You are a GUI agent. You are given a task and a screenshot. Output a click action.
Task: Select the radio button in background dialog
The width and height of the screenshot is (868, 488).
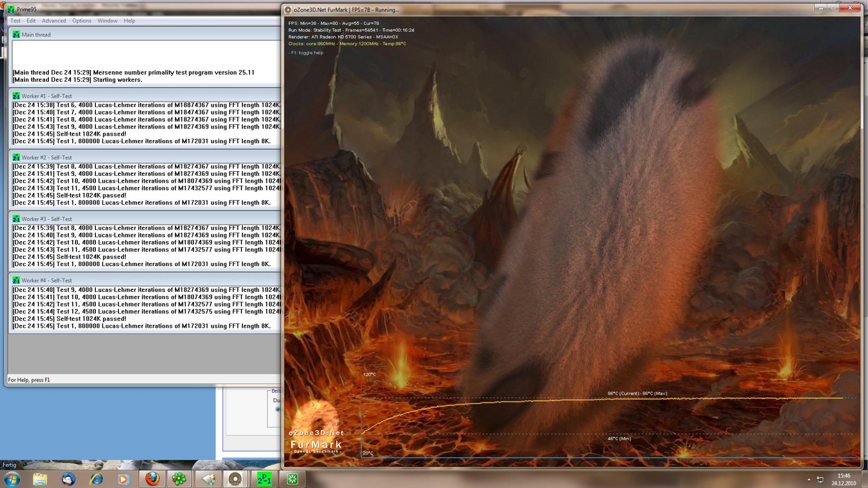[278, 409]
